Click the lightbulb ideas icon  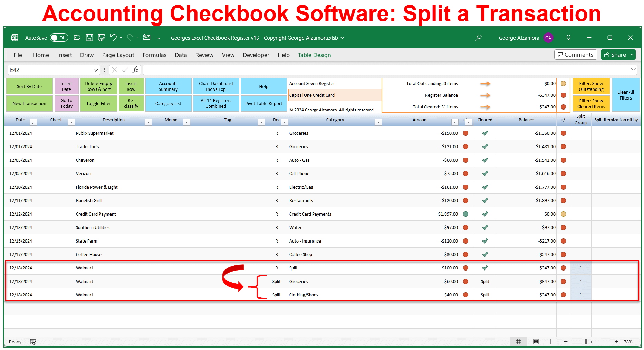568,38
